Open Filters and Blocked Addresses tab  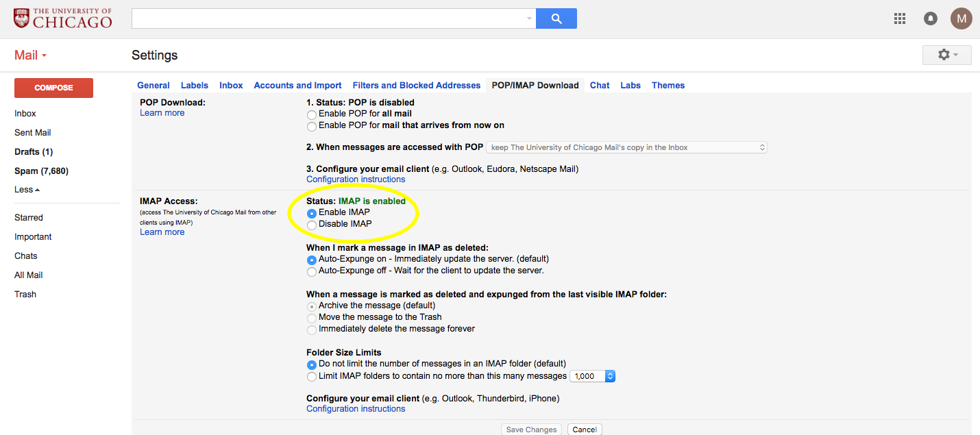[x=417, y=86]
